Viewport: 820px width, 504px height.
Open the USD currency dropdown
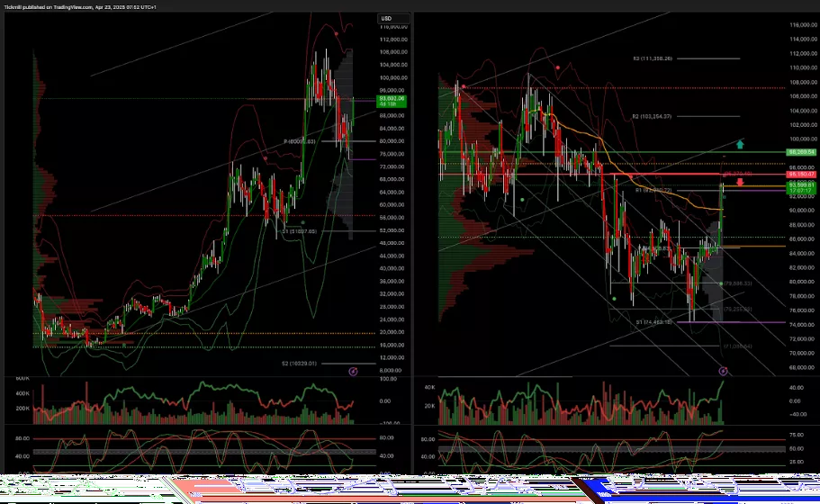click(386, 19)
